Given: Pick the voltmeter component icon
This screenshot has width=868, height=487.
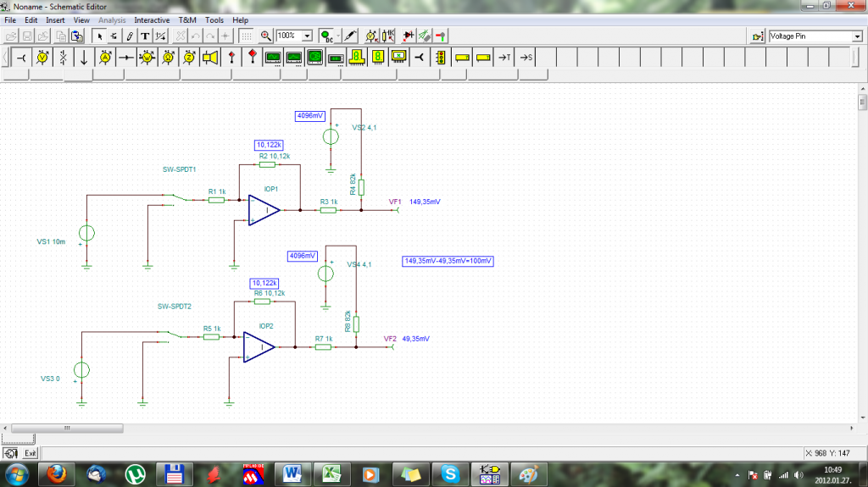Looking at the screenshot, I should point(42,58).
